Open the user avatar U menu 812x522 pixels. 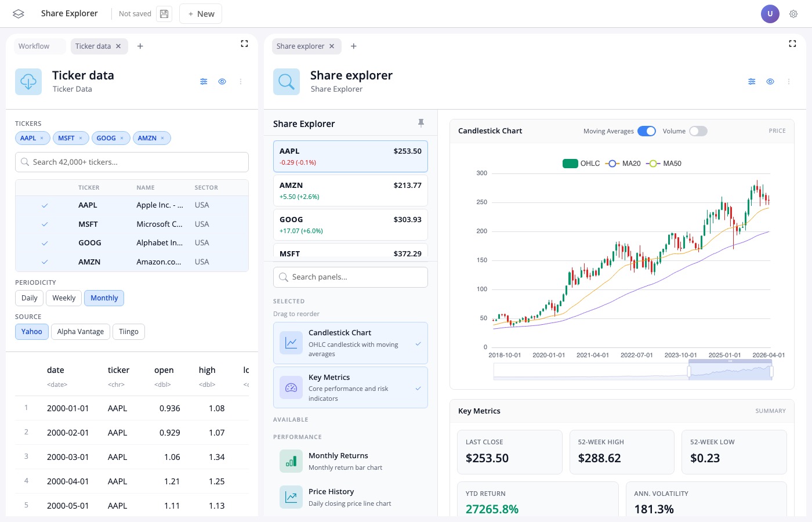coord(770,14)
